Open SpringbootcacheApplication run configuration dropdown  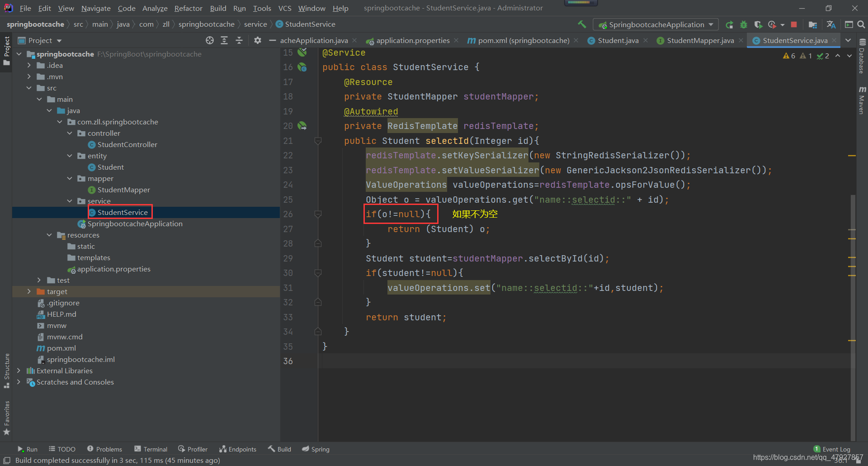point(656,24)
